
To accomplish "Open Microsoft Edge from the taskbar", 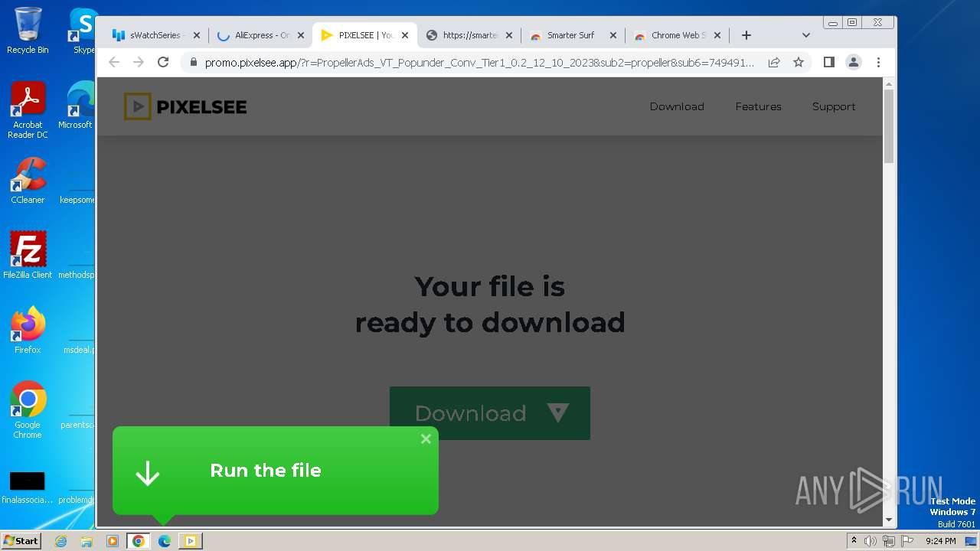I will [x=165, y=541].
